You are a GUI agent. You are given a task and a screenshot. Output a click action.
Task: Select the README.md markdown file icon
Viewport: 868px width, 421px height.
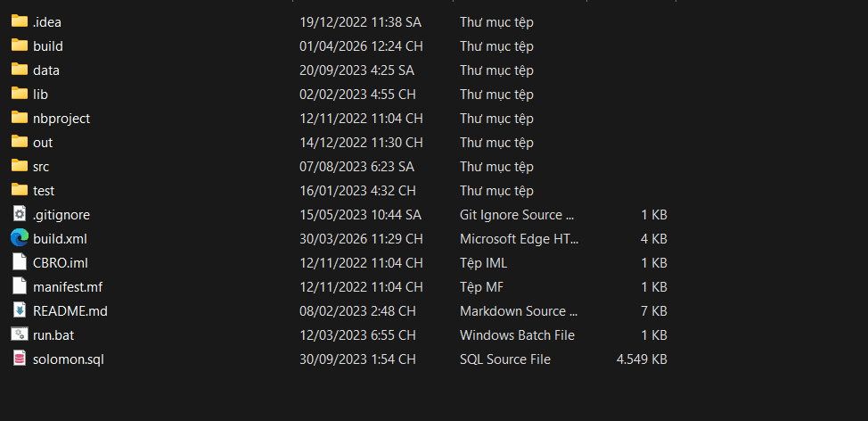point(20,310)
